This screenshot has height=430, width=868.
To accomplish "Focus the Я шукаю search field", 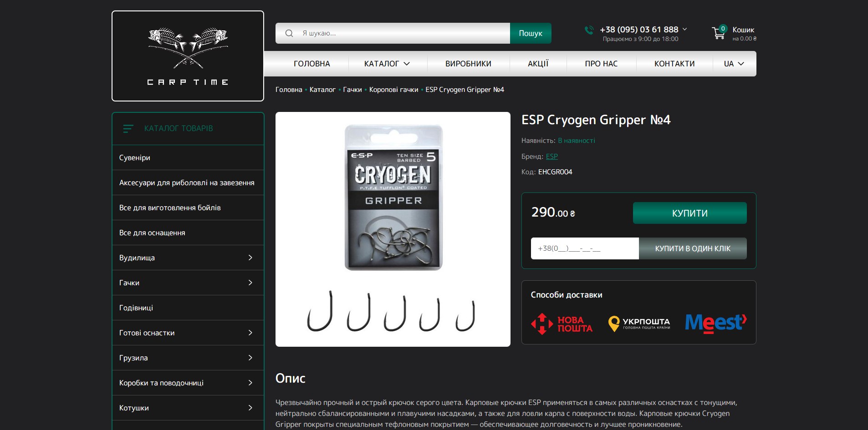I will click(393, 33).
